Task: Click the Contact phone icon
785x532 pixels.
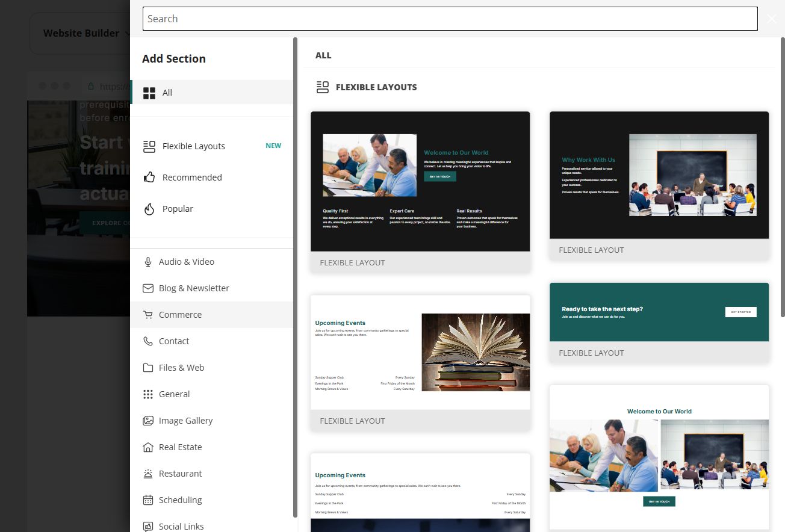Action: tap(148, 341)
